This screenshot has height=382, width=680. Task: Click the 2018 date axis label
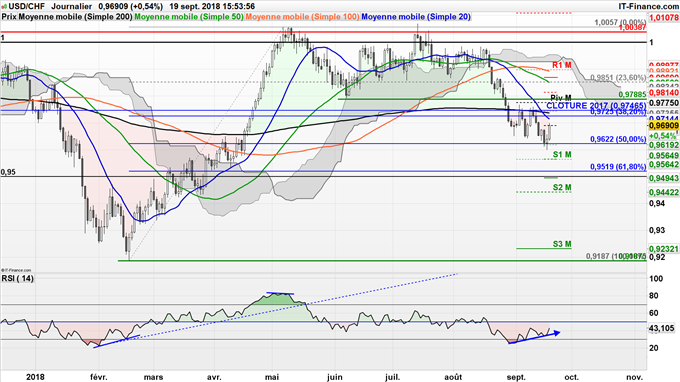[x=35, y=377]
